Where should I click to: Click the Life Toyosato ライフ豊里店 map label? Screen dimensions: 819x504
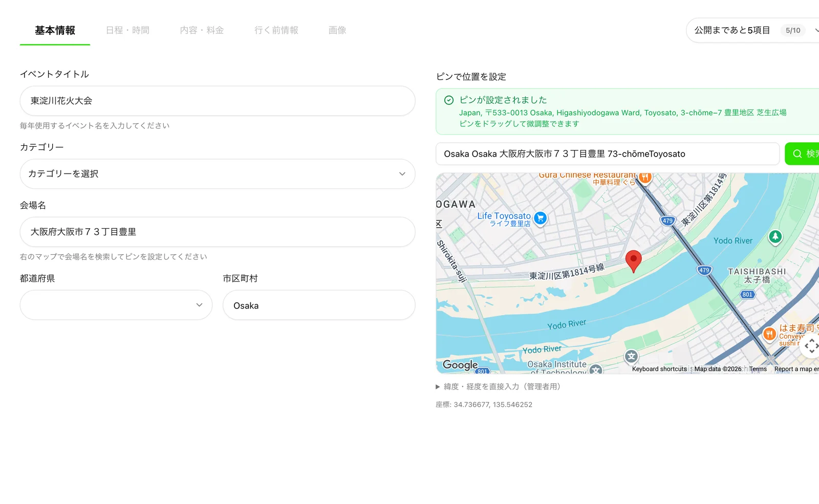(x=504, y=220)
